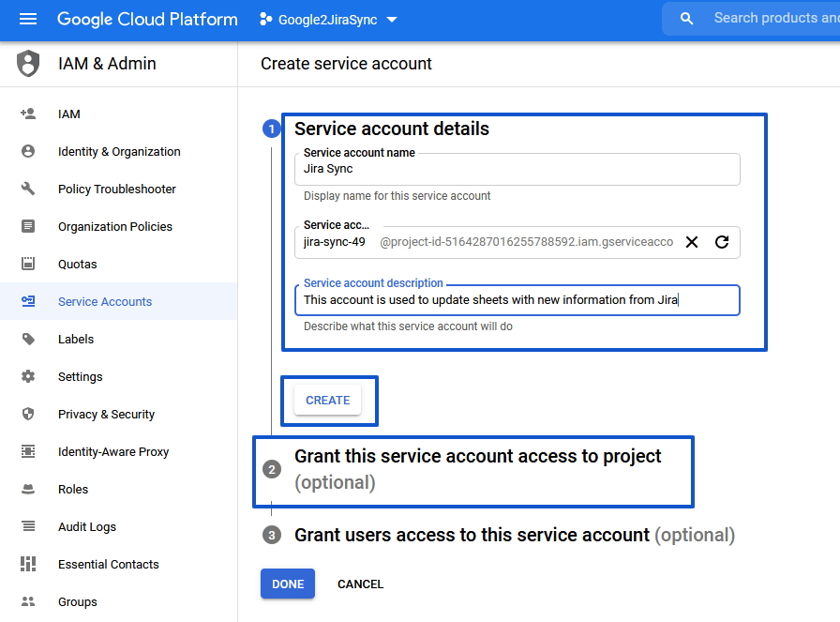Navigate to Organization Policies
The image size is (840, 622).
pyautogui.click(x=115, y=227)
